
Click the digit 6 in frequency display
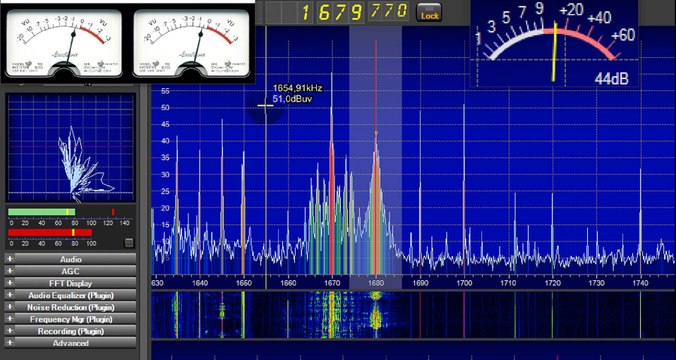(324, 12)
